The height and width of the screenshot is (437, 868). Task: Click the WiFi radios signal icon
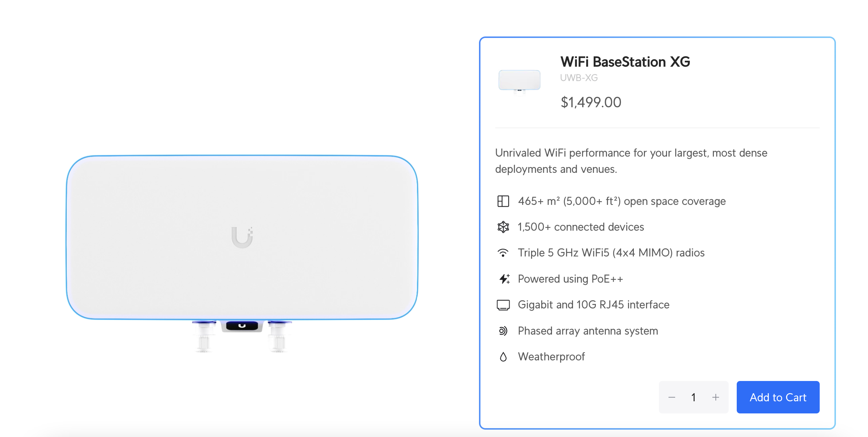[503, 253]
